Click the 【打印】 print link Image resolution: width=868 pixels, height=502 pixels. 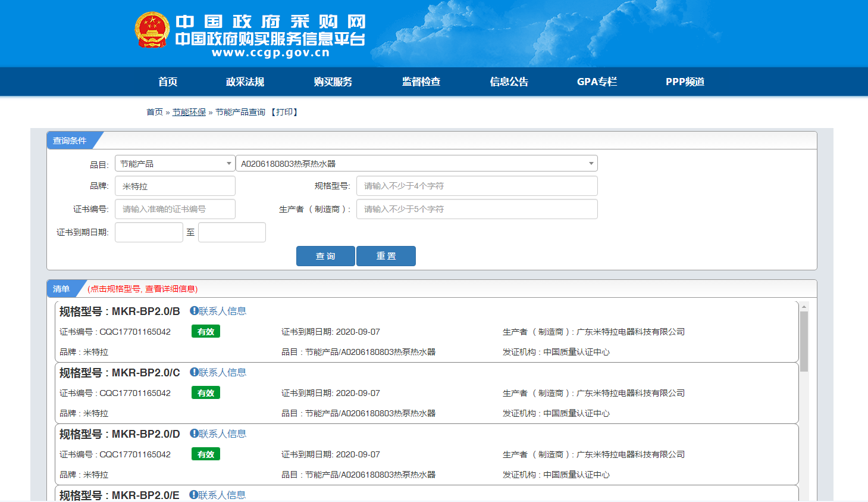(x=284, y=112)
